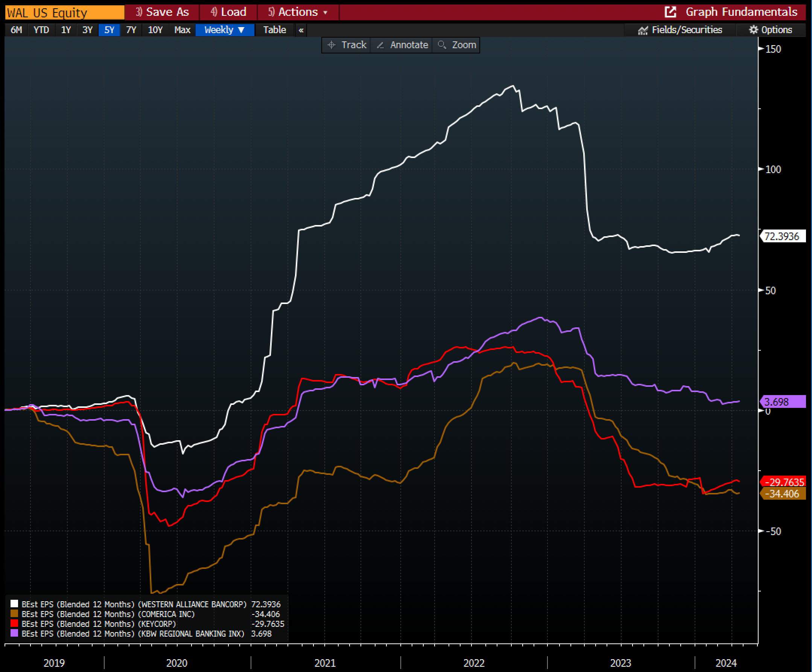Click the KBW Regional Banking INX legend label
The width and height of the screenshot is (812, 672).
pyautogui.click(x=132, y=634)
